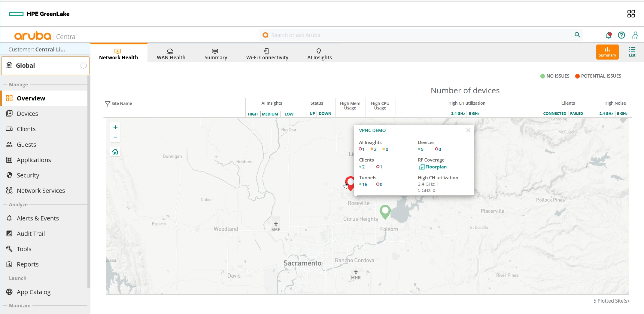The height and width of the screenshot is (314, 644).
Task: Enable Summary view mode
Action: point(607,51)
